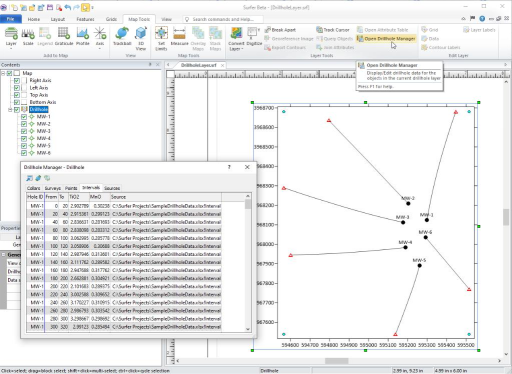Image resolution: width=512 pixels, height=374 pixels.
Task: Click the Track Cursor button
Action: [x=333, y=30]
